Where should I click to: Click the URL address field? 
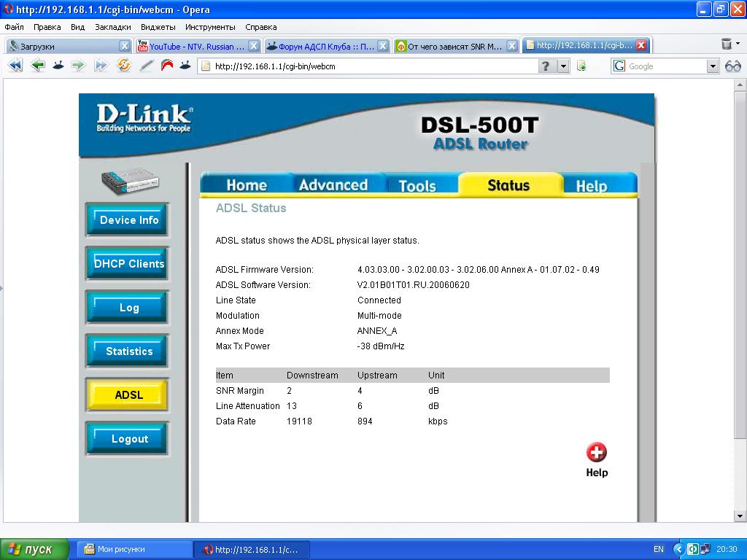372,66
